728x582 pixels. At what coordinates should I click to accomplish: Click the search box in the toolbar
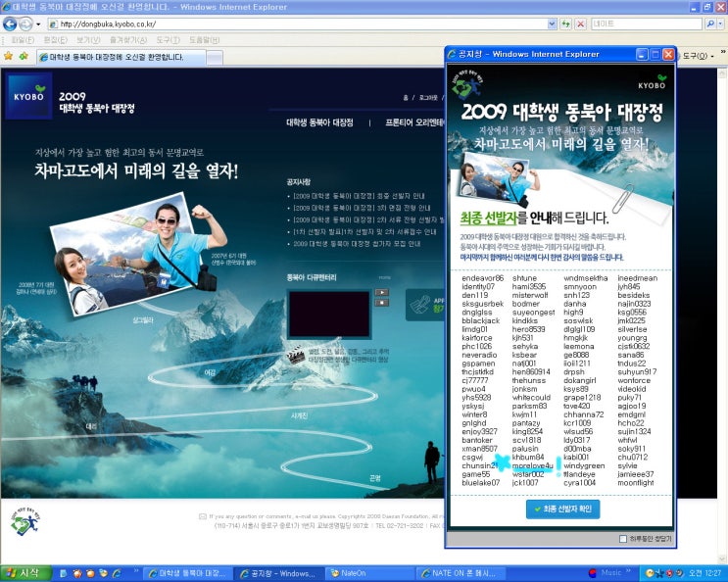click(x=647, y=24)
